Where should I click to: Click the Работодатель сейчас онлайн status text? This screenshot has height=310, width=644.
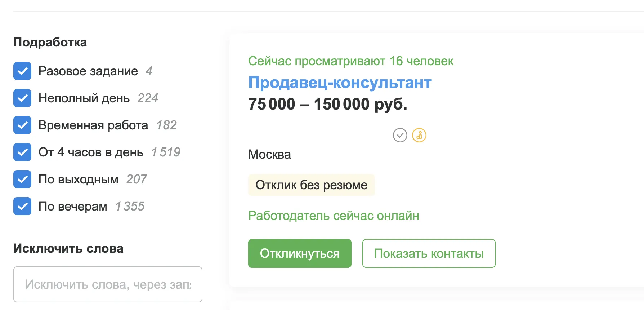(x=334, y=216)
